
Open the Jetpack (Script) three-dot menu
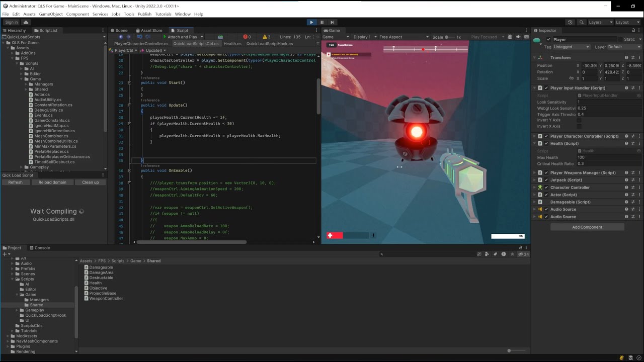coord(638,180)
